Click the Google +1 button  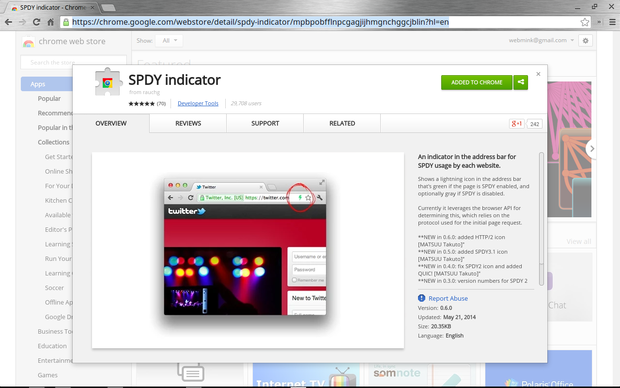(x=516, y=124)
